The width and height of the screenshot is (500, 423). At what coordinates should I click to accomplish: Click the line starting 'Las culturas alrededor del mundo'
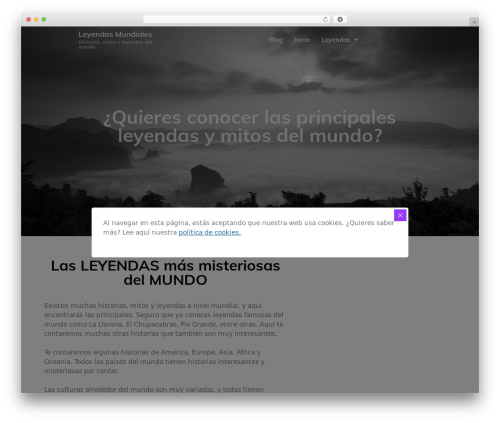point(154,389)
